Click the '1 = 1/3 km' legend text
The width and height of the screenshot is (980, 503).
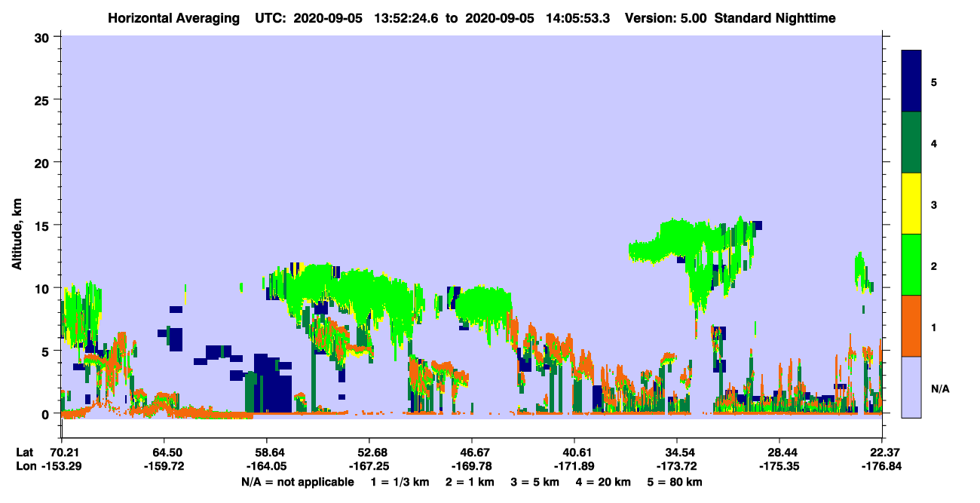coord(402,482)
